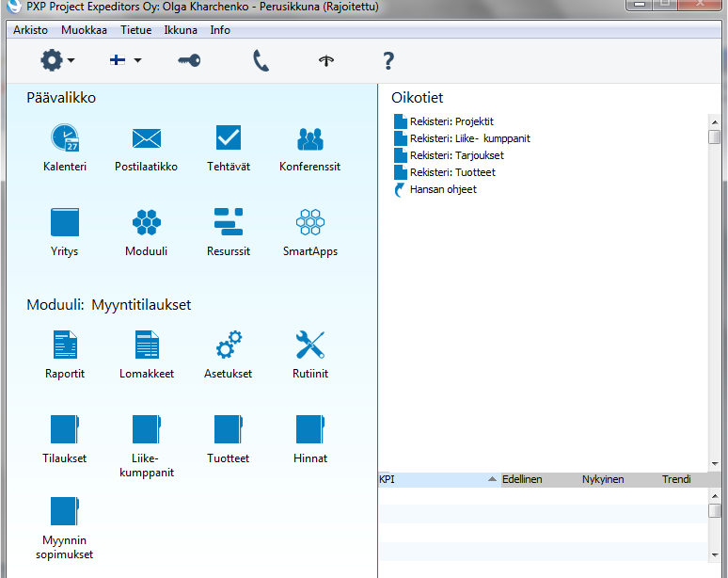The width and height of the screenshot is (728, 578).
Task: Expand the gear dropdown arrow
Action: [x=71, y=60]
